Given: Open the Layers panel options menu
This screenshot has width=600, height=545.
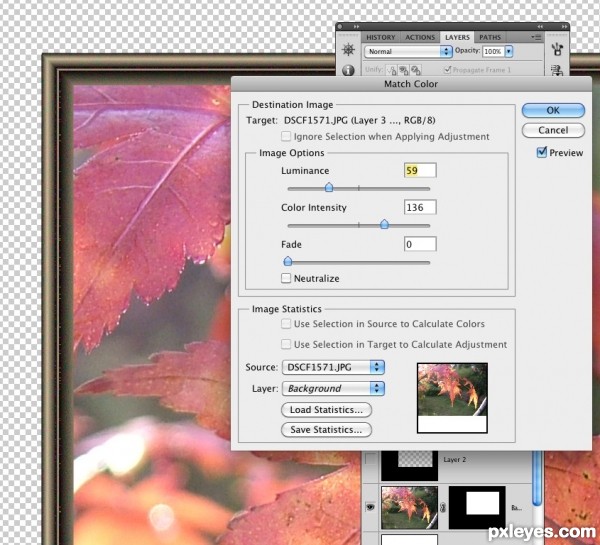Looking at the screenshot, I should [x=536, y=37].
